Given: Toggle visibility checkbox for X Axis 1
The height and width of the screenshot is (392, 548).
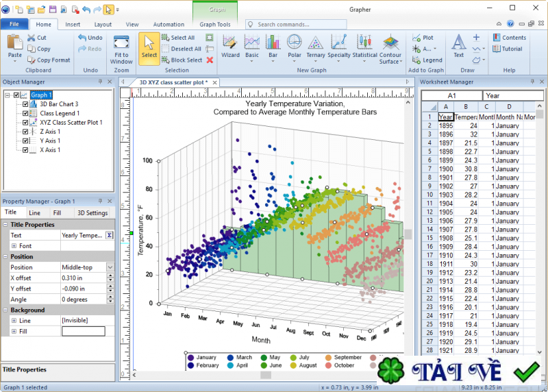Looking at the screenshot, I should [25, 149].
